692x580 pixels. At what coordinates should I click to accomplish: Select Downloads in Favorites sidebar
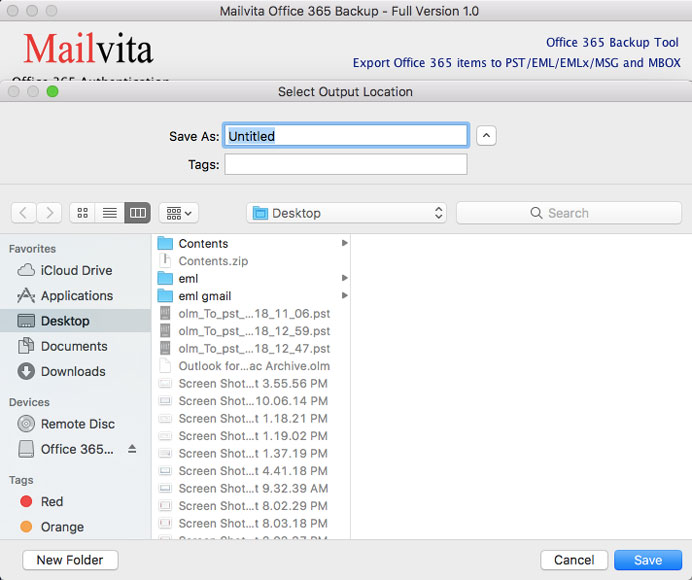72,371
